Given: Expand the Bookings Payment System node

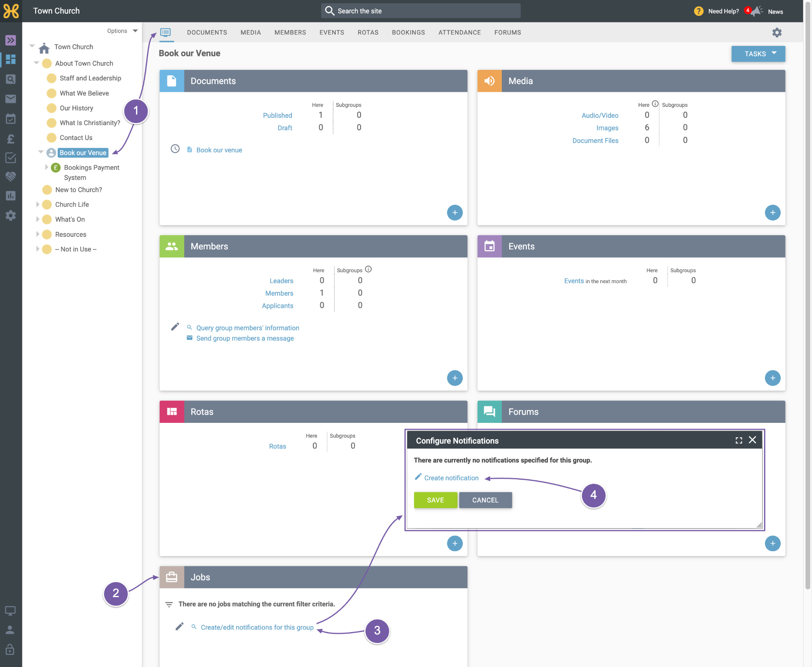Looking at the screenshot, I should click(x=46, y=167).
